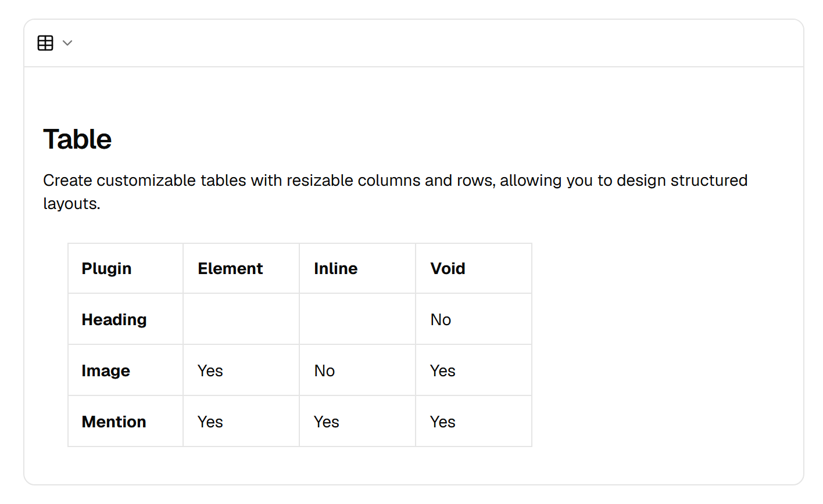Click the Yes cell under Void for Image
The width and height of the screenshot is (823, 504).
pyautogui.click(x=474, y=370)
